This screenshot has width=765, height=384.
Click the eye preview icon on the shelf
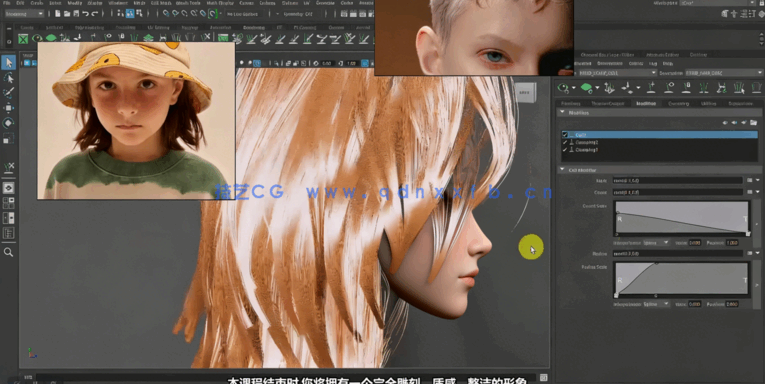click(x=37, y=38)
